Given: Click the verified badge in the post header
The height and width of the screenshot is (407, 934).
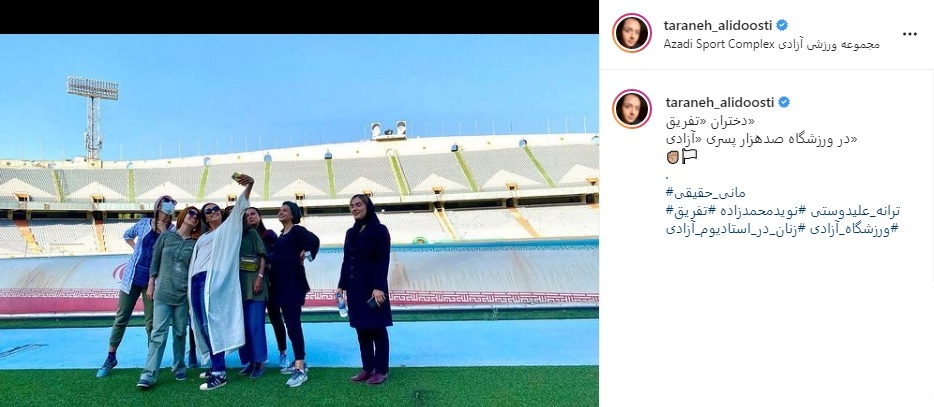Looking at the screenshot, I should click(x=781, y=25).
